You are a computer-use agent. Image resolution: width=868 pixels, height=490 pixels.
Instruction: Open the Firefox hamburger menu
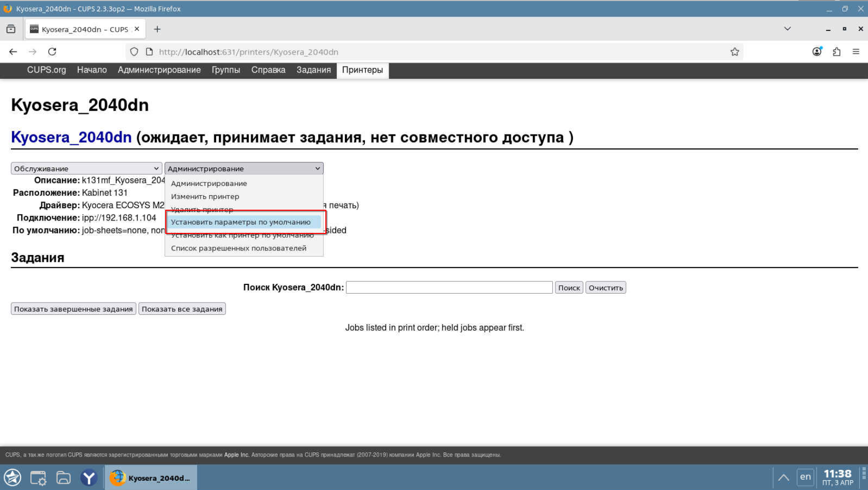856,52
